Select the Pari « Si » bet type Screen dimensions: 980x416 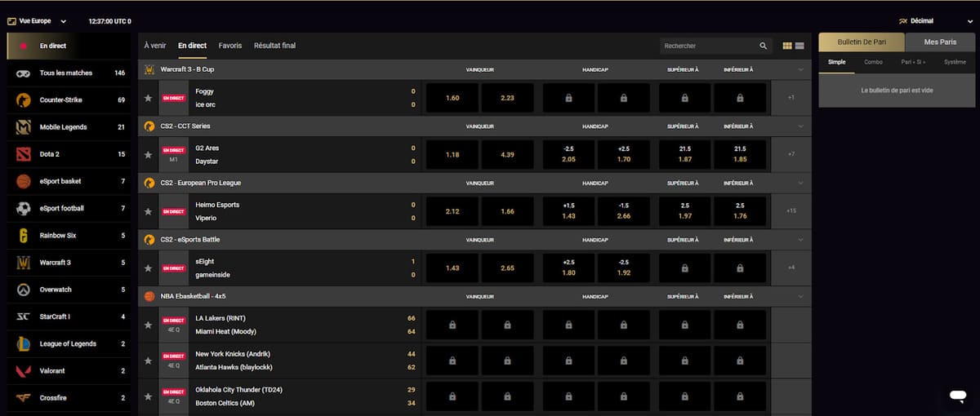(x=913, y=62)
